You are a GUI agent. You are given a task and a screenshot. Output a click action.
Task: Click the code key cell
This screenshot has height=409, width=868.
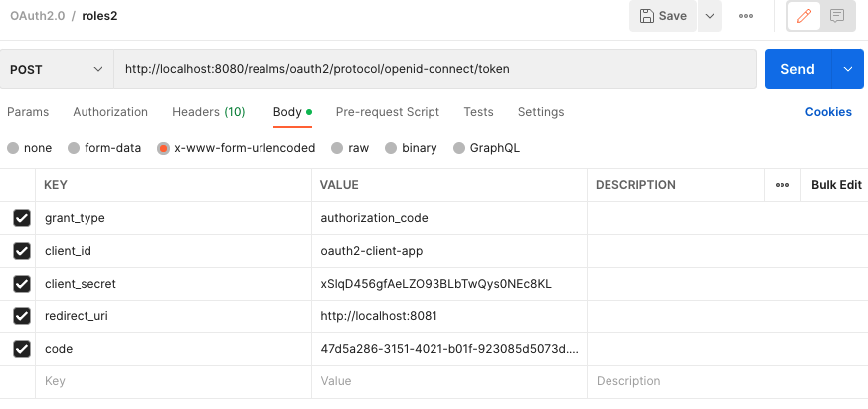click(x=173, y=349)
